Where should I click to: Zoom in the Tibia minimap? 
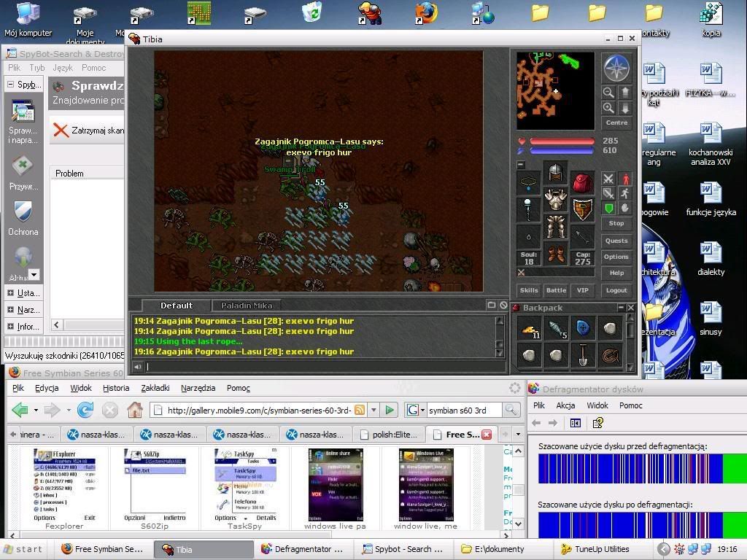(608, 108)
